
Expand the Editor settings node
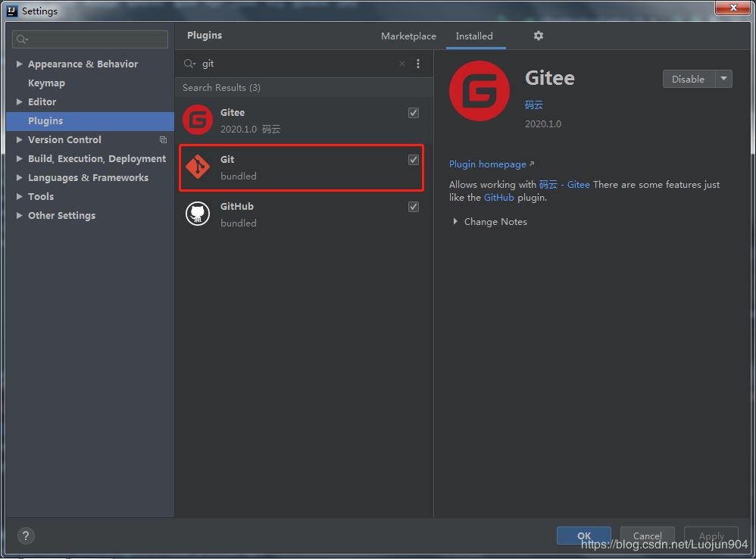point(19,101)
